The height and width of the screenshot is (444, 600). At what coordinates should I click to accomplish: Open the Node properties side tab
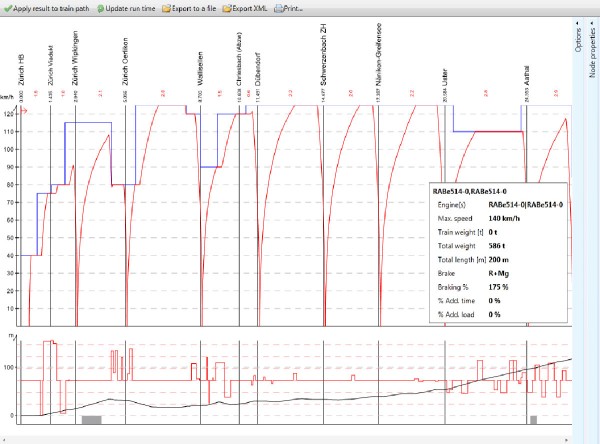point(593,54)
